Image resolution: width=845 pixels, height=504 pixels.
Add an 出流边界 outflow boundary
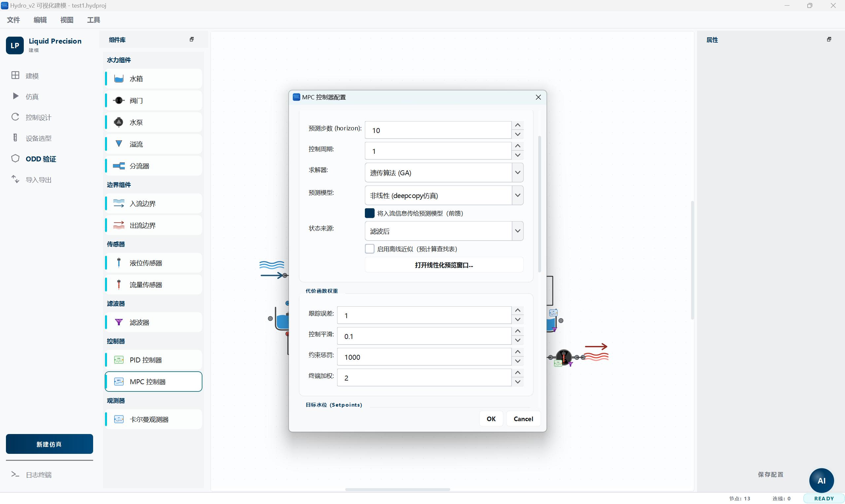(x=153, y=225)
